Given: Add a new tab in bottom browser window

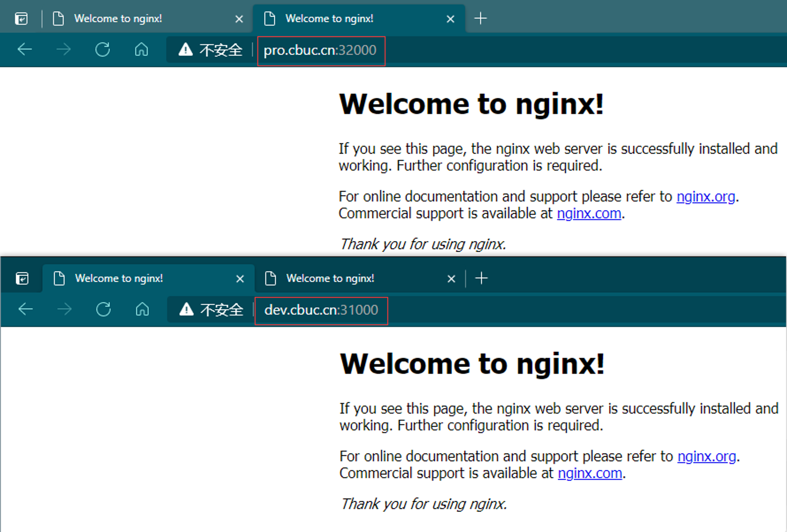Looking at the screenshot, I should click(481, 278).
